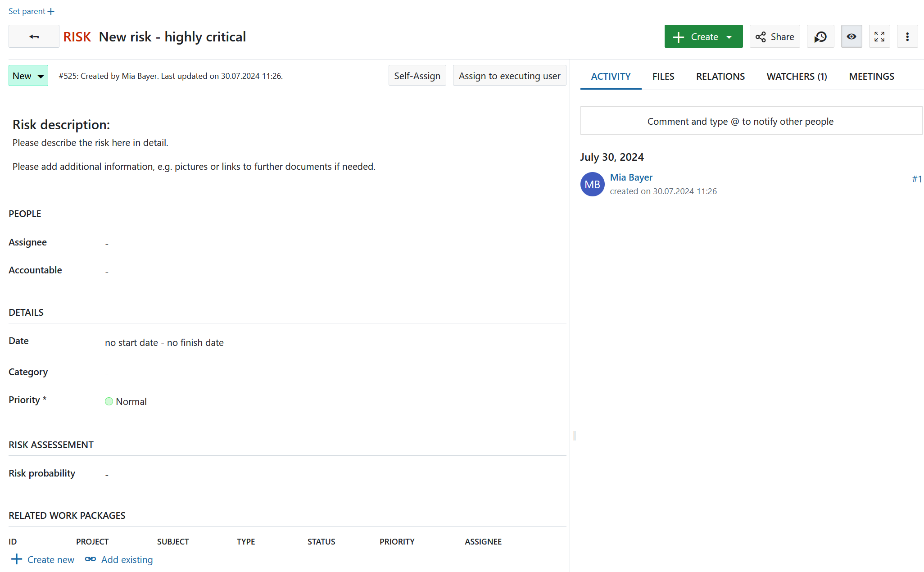Click the link icon beside Add existing
924x572 pixels.
(x=90, y=559)
